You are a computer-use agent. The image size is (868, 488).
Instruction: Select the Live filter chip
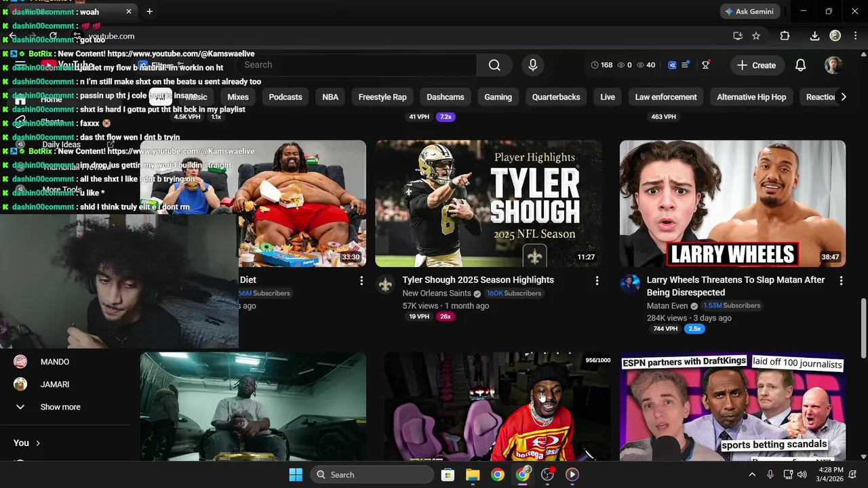click(x=608, y=97)
